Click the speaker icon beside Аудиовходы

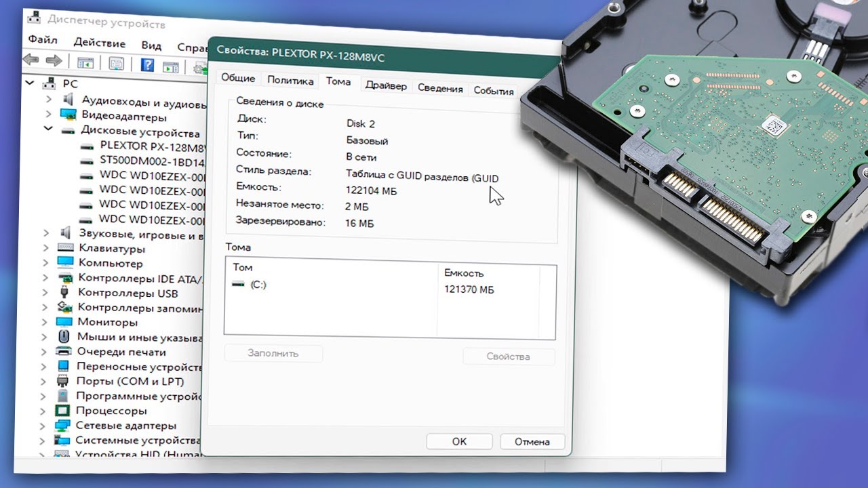[68, 100]
